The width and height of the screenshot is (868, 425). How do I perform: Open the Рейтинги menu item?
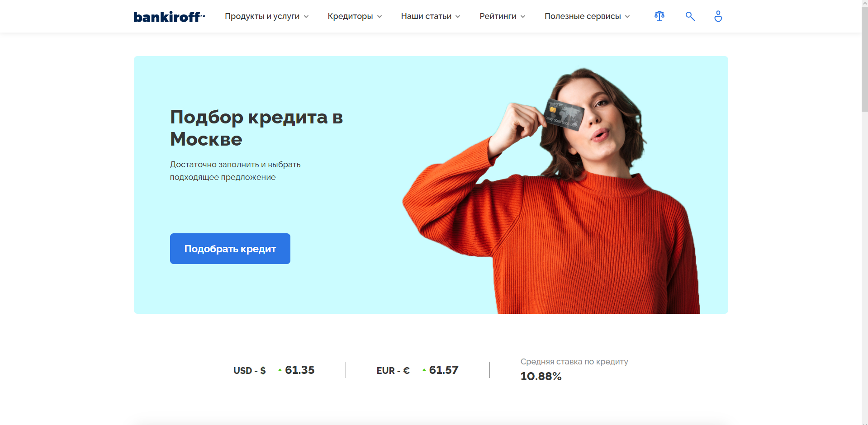(x=498, y=16)
